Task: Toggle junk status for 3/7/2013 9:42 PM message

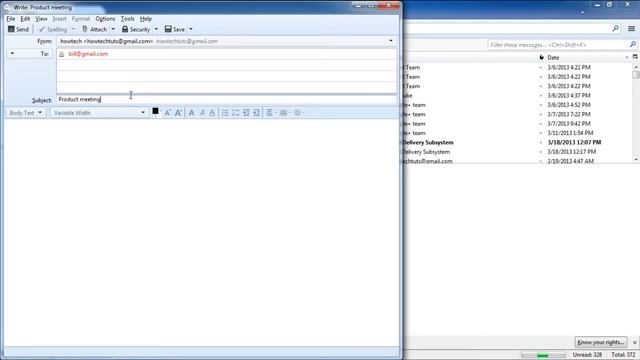Action: (x=541, y=124)
